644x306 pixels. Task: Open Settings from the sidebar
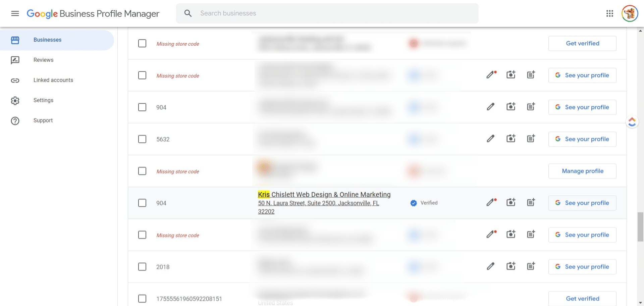(57, 100)
